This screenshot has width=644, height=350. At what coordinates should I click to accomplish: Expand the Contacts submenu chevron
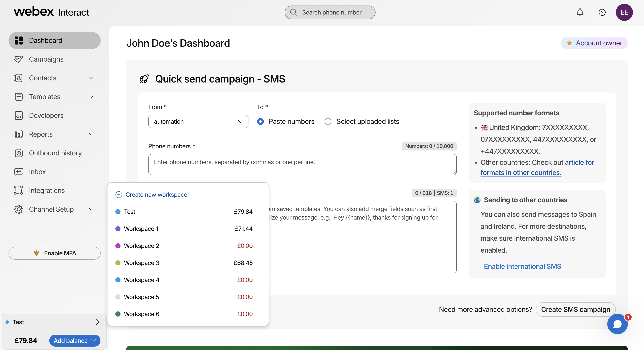pyautogui.click(x=91, y=78)
